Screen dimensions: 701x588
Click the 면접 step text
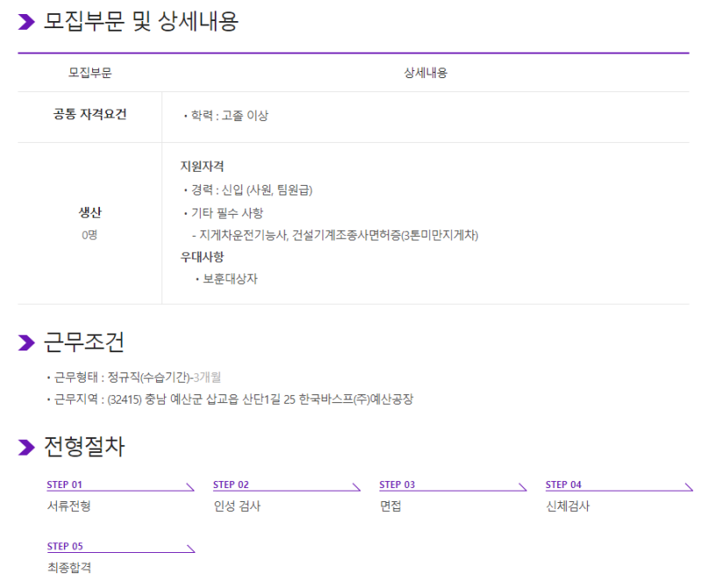pyautogui.click(x=390, y=506)
